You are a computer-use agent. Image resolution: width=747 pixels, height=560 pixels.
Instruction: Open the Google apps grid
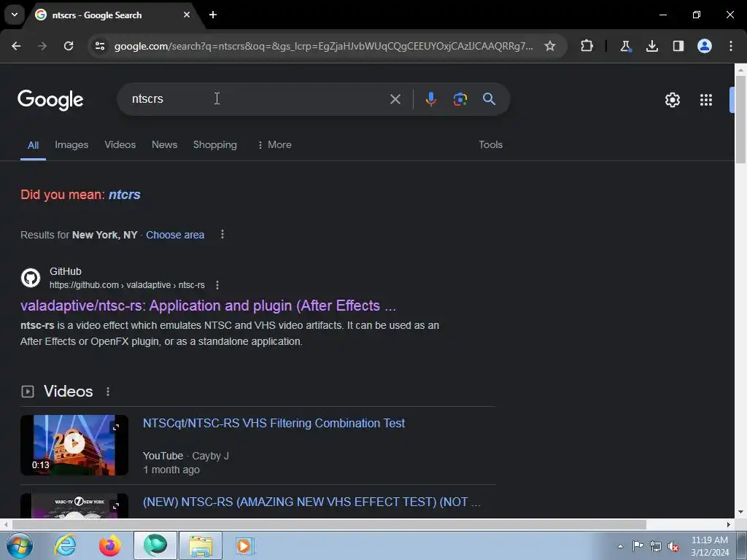point(706,99)
